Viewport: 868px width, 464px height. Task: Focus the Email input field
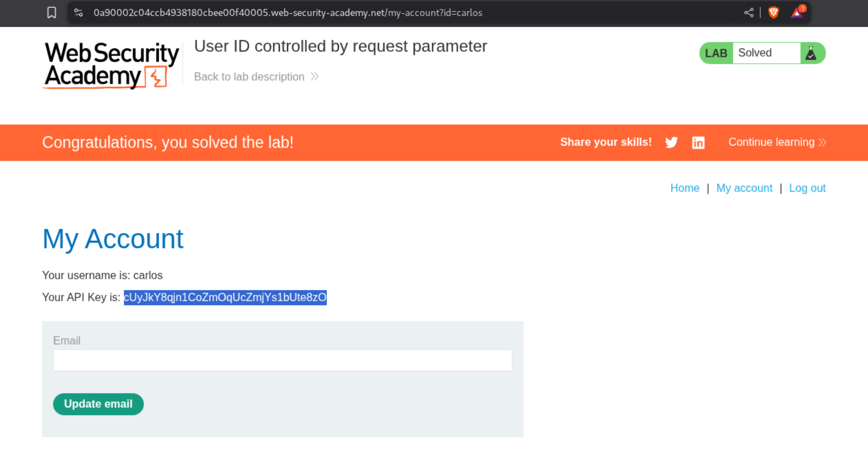point(282,360)
